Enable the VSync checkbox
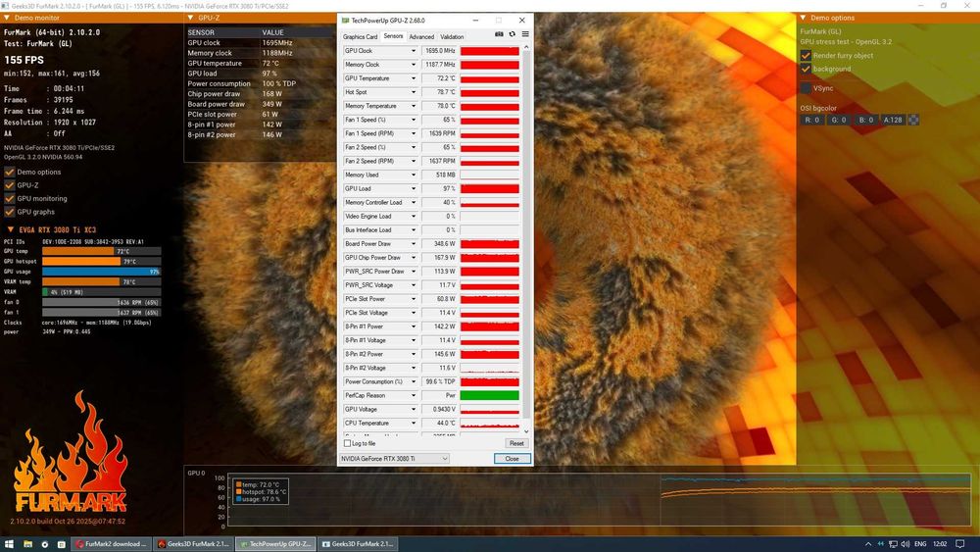Viewport: 980px width, 552px height. [806, 88]
